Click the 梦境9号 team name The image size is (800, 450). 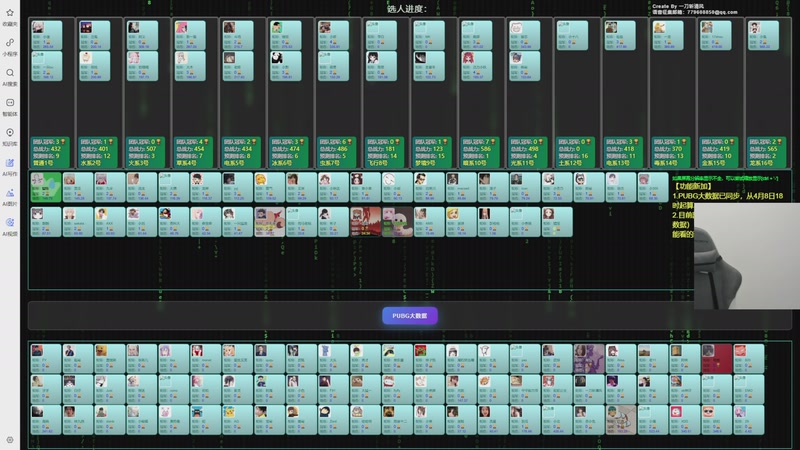tap(426, 163)
